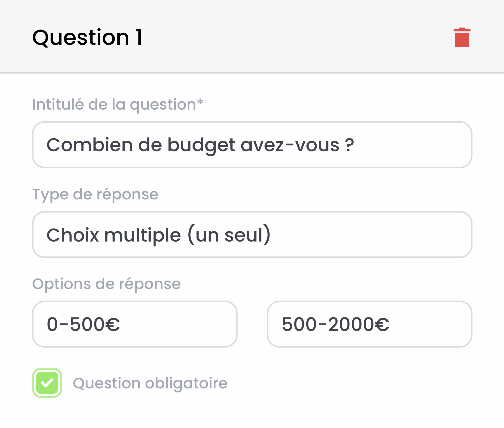Focus the question title input field
Screen dimensions: 504x428
point(252,145)
